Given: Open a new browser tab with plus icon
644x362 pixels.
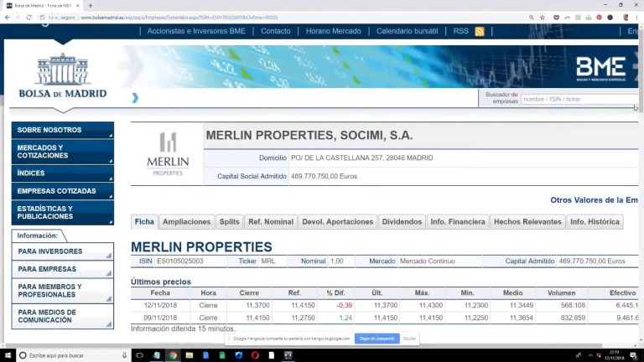Looking at the screenshot, I should pos(91,6).
